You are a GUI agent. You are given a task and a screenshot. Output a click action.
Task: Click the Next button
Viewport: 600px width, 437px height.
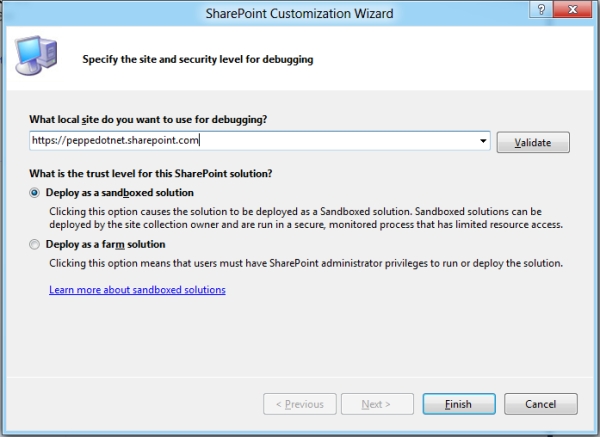pos(377,404)
